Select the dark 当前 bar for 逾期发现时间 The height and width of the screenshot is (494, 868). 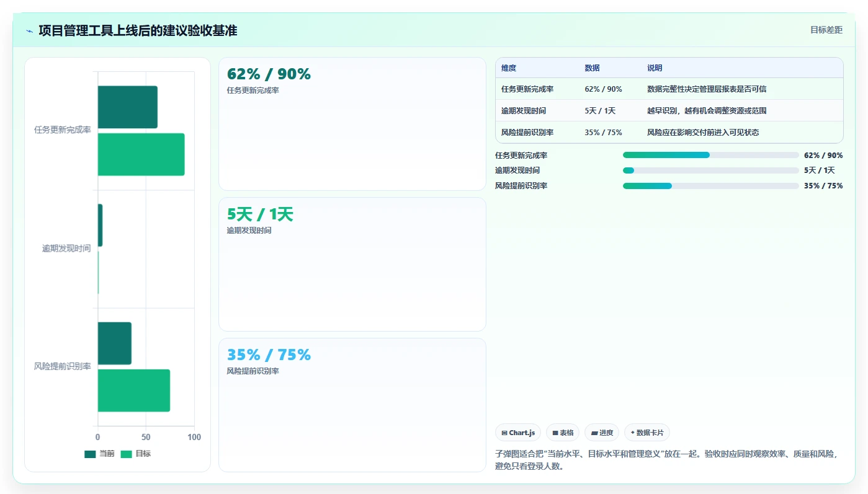pyautogui.click(x=100, y=226)
